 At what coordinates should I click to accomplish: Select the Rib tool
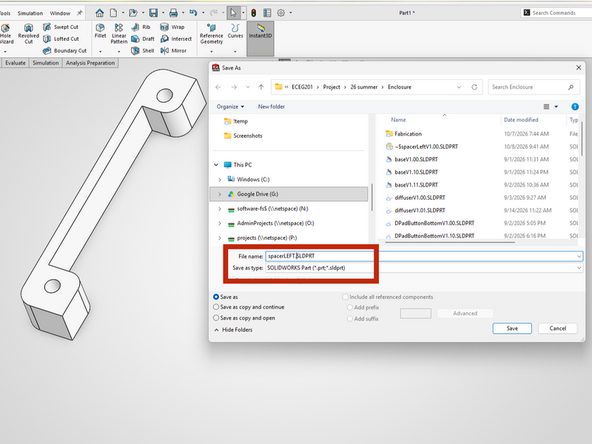[141, 27]
